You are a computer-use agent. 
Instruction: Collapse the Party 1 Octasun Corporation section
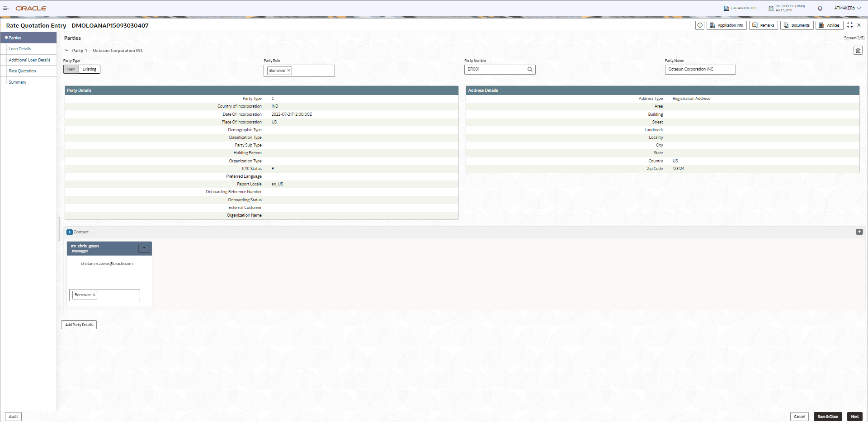point(67,51)
